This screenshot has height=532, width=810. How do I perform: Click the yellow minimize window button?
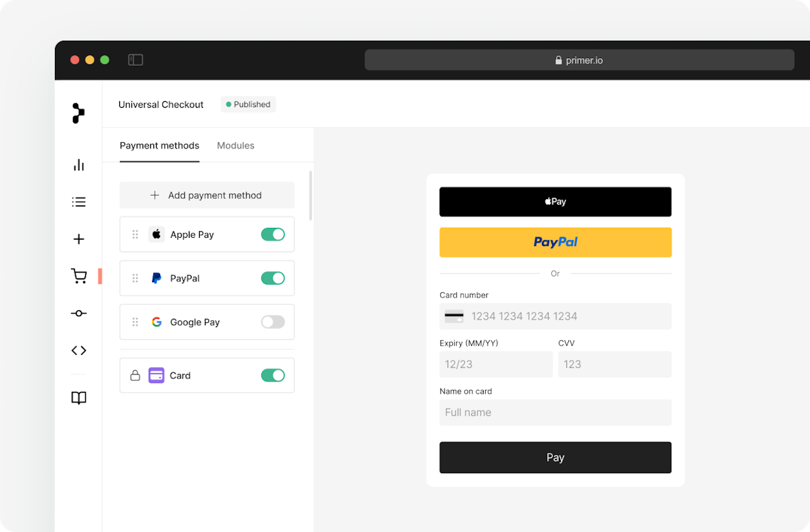click(90, 60)
